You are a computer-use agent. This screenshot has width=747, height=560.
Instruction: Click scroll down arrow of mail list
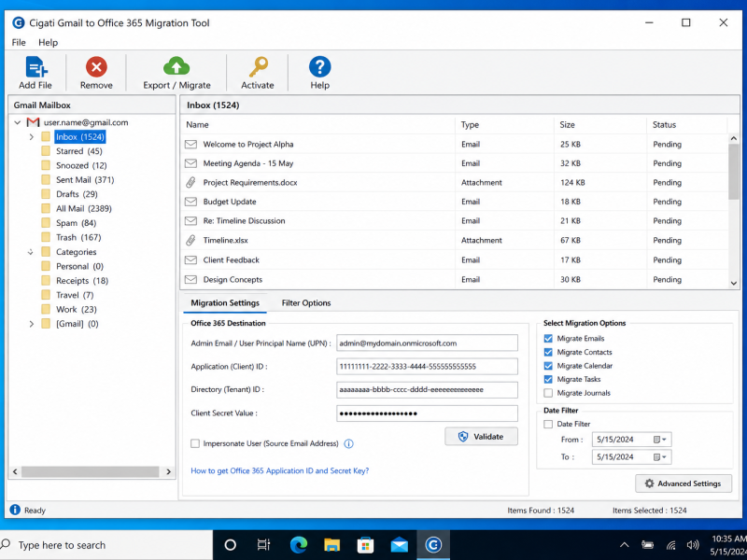[x=734, y=283]
